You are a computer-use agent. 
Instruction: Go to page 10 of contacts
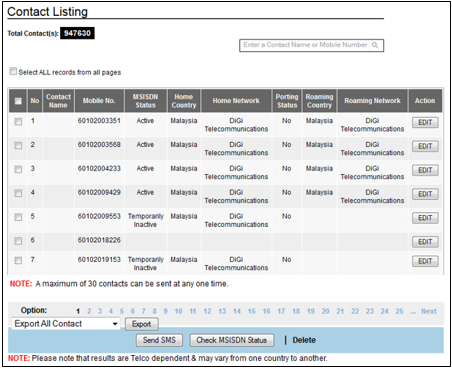(178, 311)
